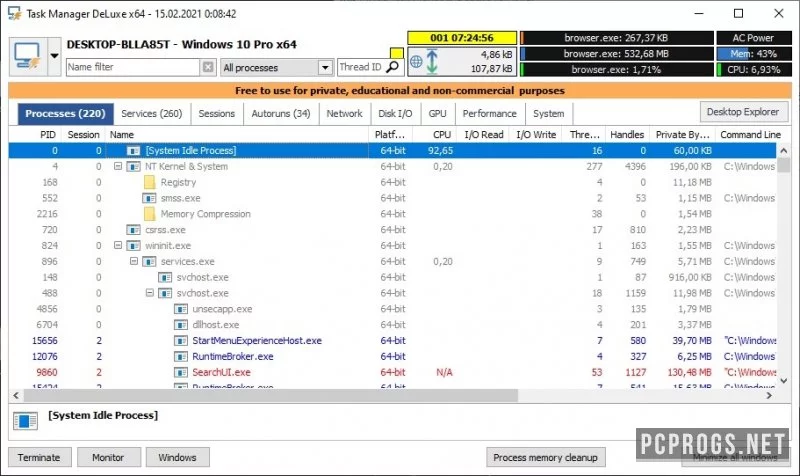Image resolution: width=800 pixels, height=476 pixels.
Task: Click the services.exe process icon
Action: tap(149, 261)
